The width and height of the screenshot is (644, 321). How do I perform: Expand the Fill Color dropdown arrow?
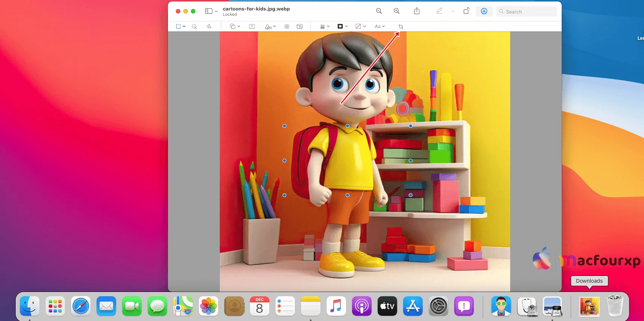coord(364,26)
